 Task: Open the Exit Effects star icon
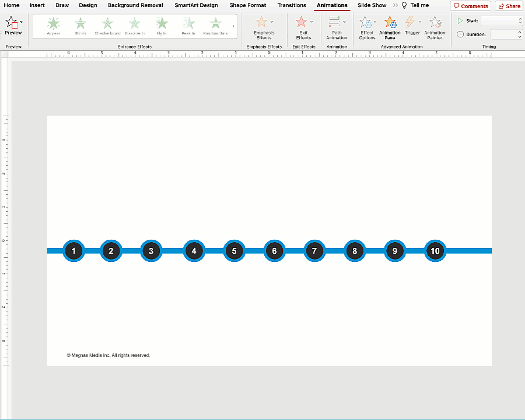pos(302,22)
